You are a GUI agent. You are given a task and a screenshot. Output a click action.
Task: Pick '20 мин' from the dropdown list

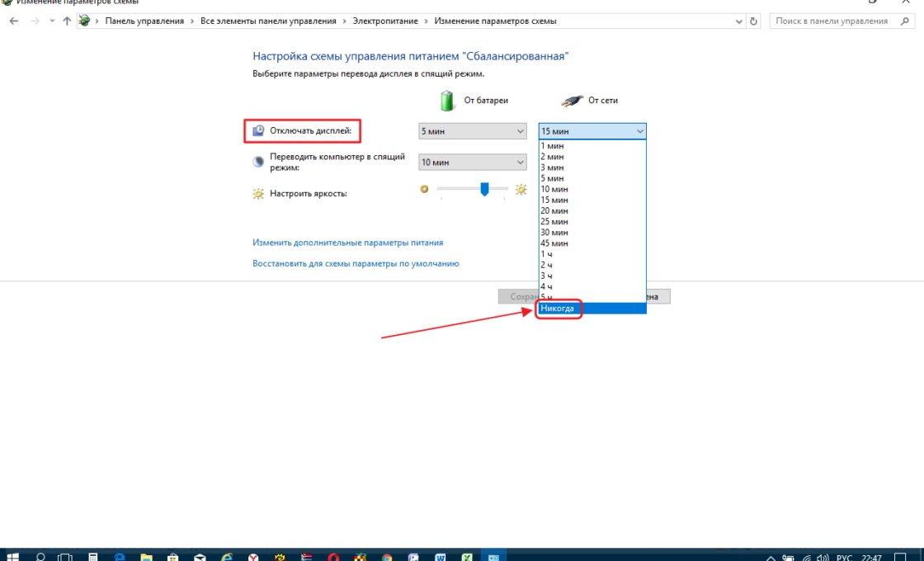[x=592, y=210]
